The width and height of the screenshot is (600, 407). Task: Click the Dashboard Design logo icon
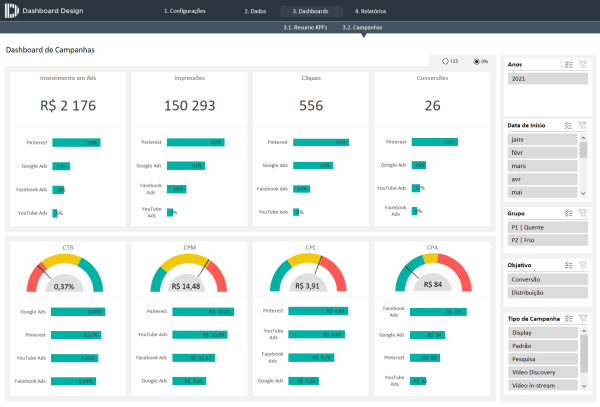coord(11,10)
